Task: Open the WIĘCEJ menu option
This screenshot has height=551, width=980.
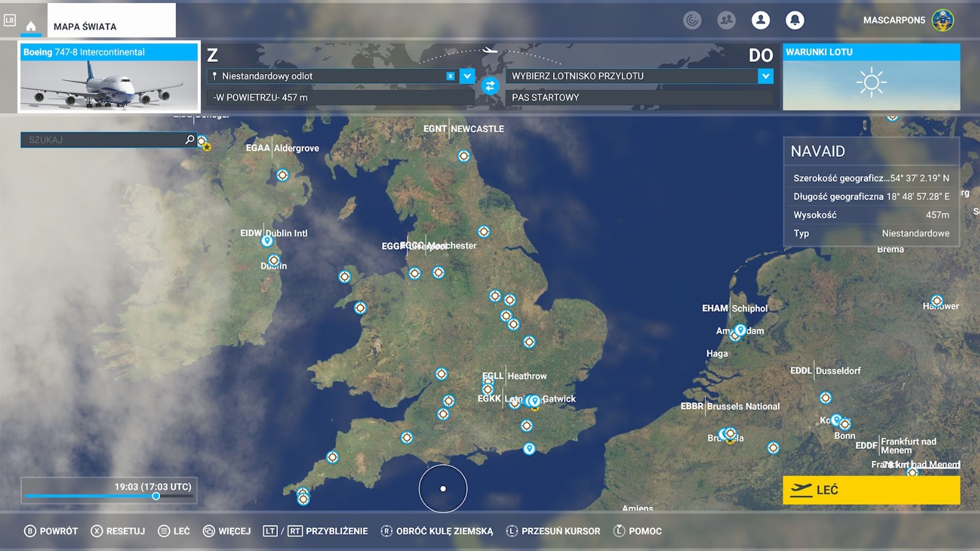Action: click(x=227, y=531)
